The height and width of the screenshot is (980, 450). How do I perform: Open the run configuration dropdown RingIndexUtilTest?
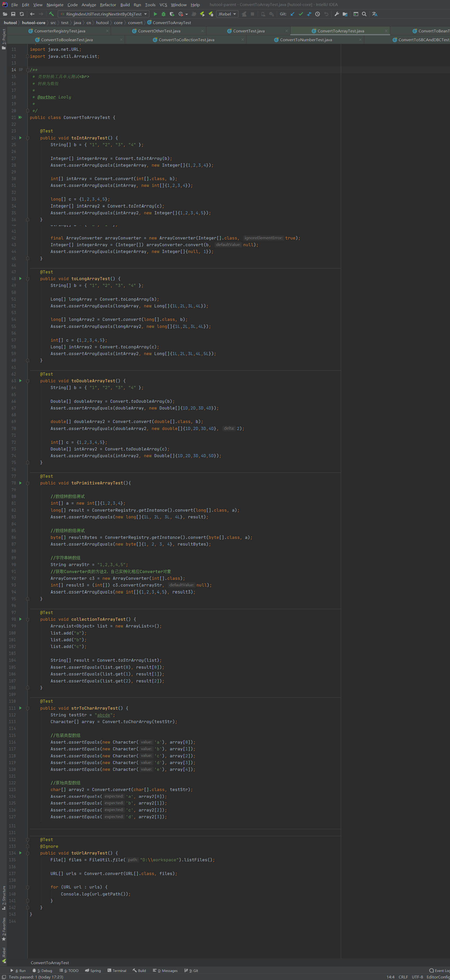tap(103, 14)
